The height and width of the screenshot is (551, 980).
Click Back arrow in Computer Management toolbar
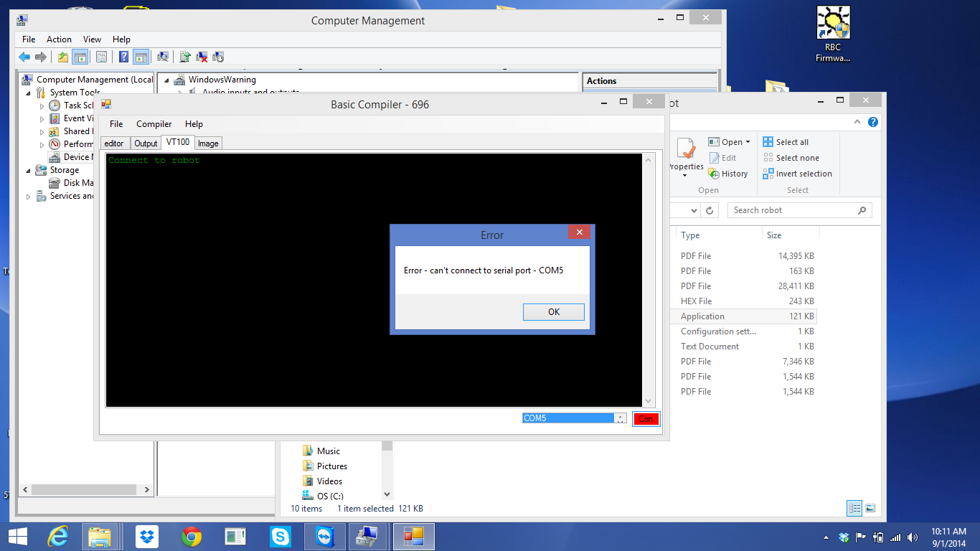click(24, 57)
